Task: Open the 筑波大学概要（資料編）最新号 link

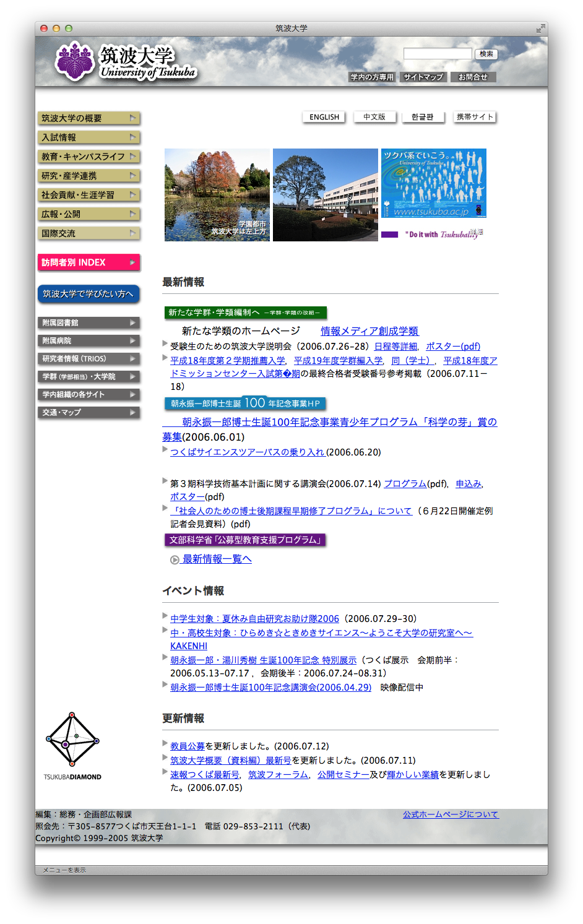Action: coord(230,761)
